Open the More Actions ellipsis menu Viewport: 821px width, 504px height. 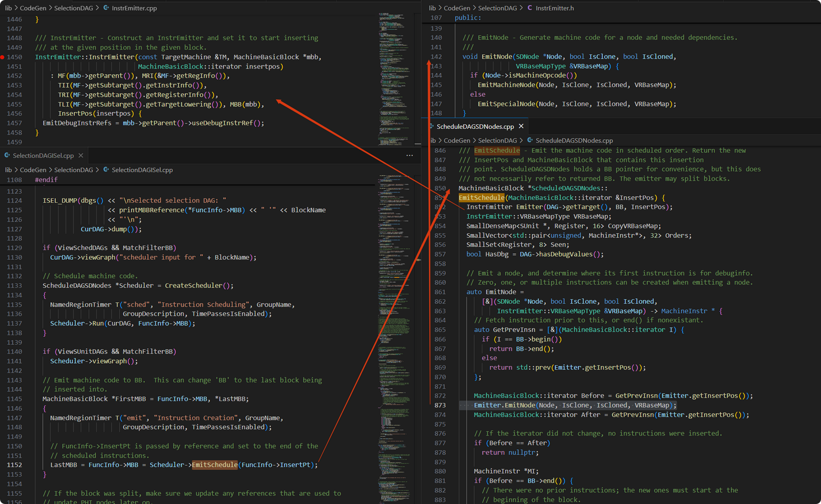coord(409,156)
